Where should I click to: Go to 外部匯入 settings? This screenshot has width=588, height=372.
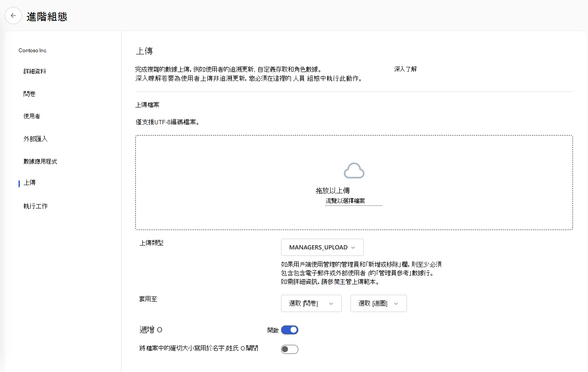[34, 139]
